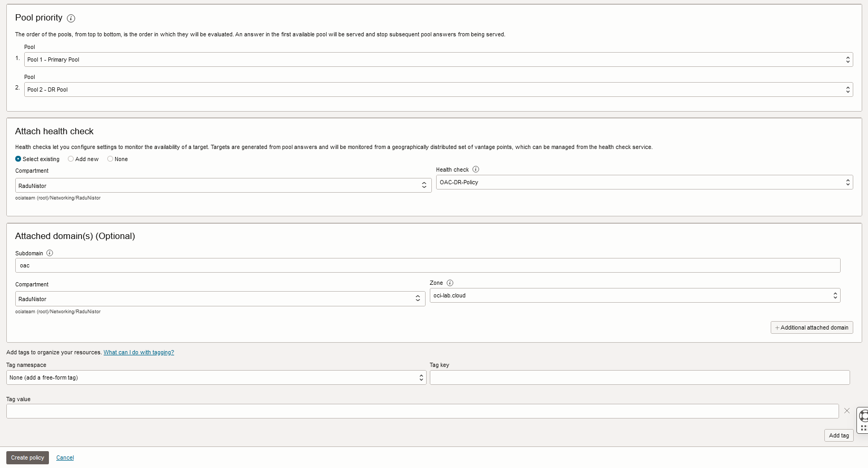Choose the Select existing radio option
Image resolution: width=868 pixels, height=468 pixels.
click(18, 159)
